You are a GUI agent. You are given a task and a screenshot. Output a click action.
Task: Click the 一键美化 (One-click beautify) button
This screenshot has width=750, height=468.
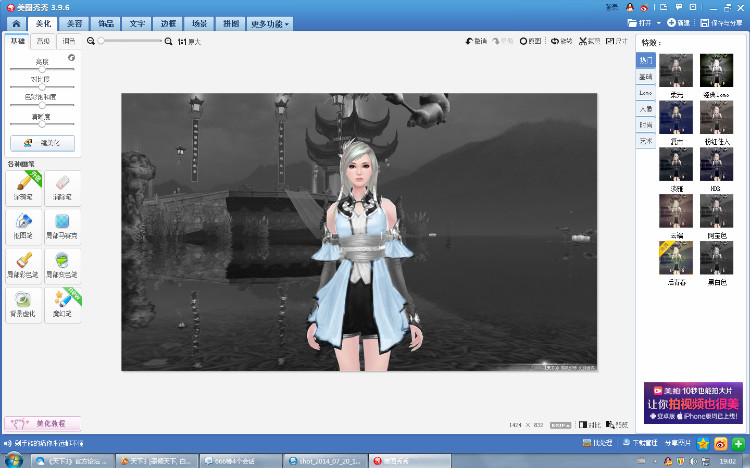(43, 143)
